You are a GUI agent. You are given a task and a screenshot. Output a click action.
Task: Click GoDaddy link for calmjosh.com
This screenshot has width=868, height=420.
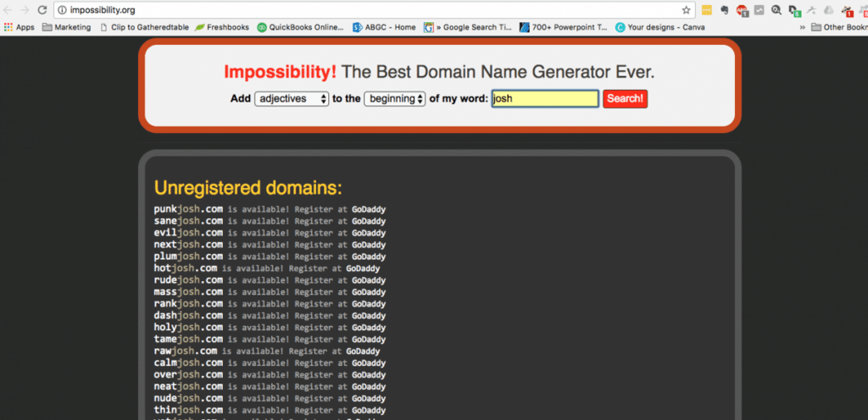(x=369, y=363)
